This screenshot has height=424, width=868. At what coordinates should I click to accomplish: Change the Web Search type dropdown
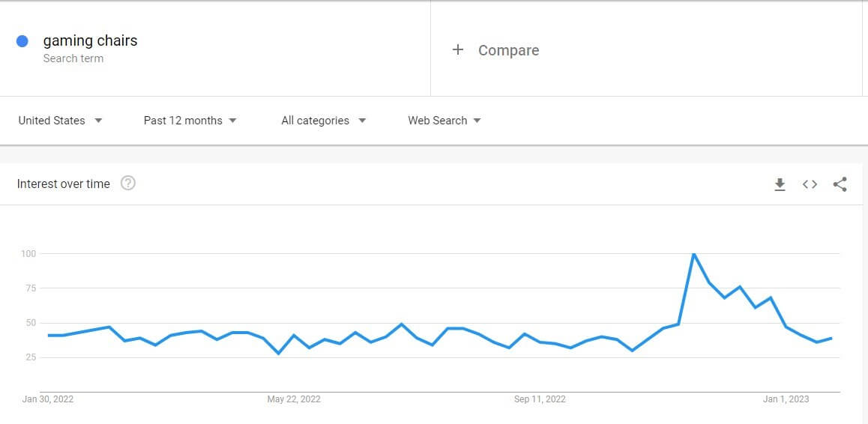444,121
